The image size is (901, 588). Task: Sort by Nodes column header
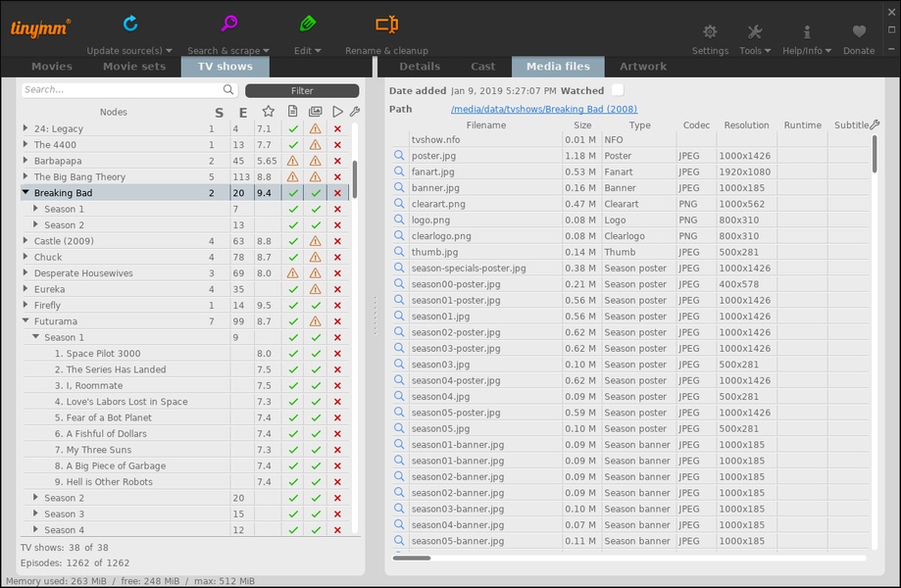tap(113, 112)
